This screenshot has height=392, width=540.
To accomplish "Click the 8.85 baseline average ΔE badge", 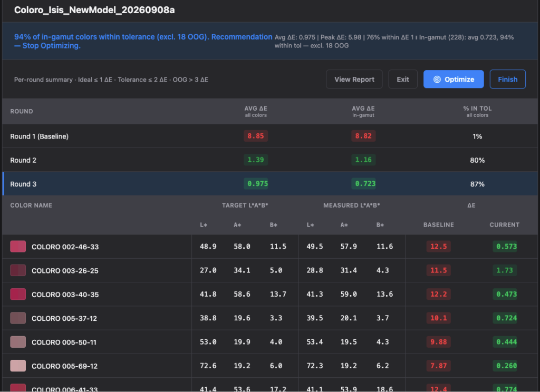I will (256, 136).
